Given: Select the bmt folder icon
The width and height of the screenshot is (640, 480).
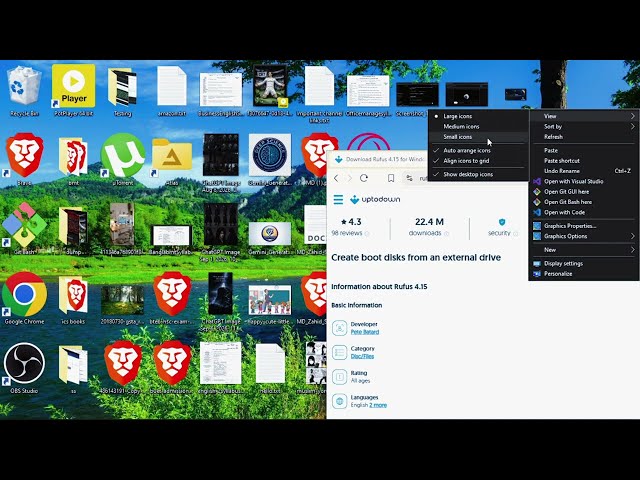Looking at the screenshot, I should [73, 161].
